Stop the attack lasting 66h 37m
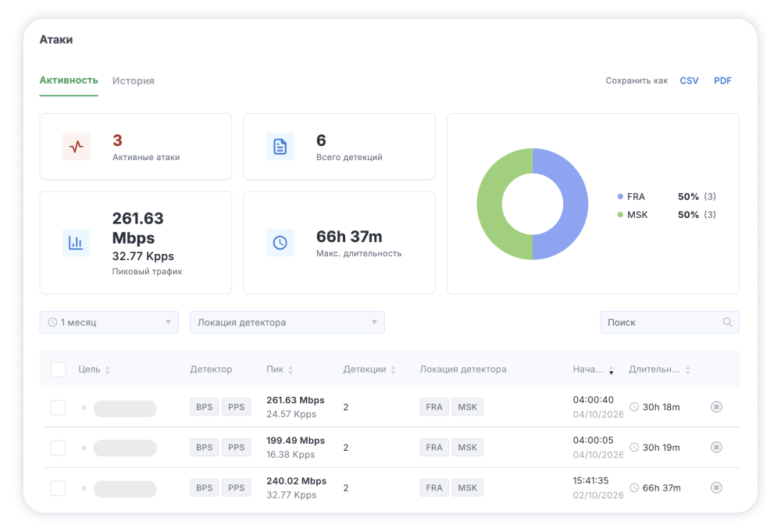 [x=716, y=487]
